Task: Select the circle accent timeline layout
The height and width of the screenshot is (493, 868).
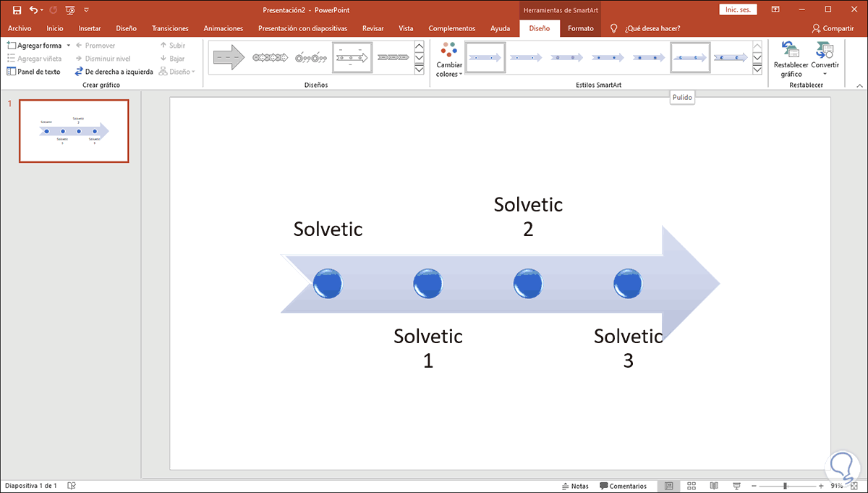Action: click(x=312, y=57)
